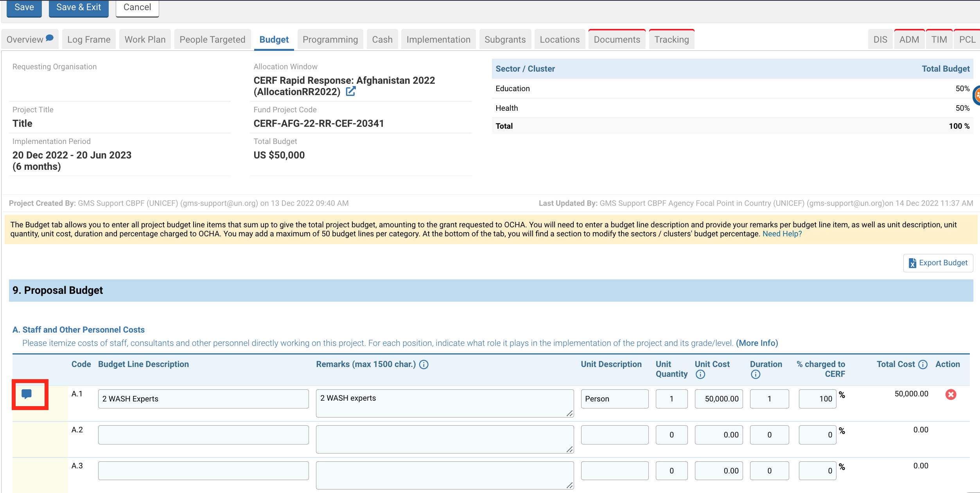Click the A.2 percent charged field
The height and width of the screenshot is (493, 980).
tap(817, 435)
